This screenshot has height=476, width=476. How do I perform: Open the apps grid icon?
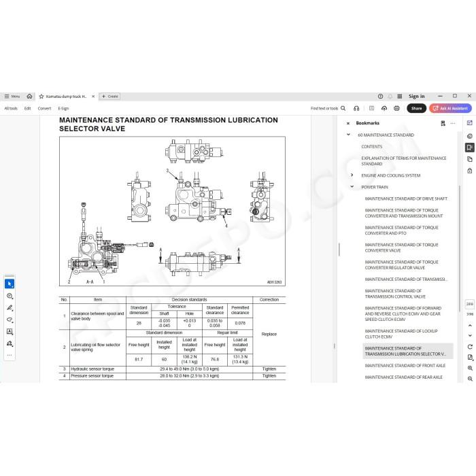(400, 97)
